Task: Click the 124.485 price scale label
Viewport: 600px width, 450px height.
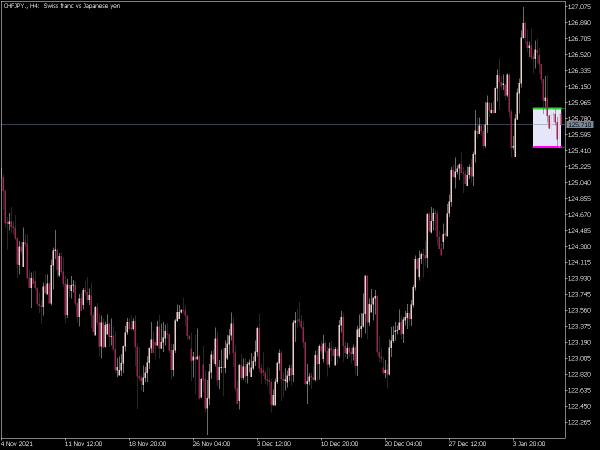Action: (x=579, y=230)
